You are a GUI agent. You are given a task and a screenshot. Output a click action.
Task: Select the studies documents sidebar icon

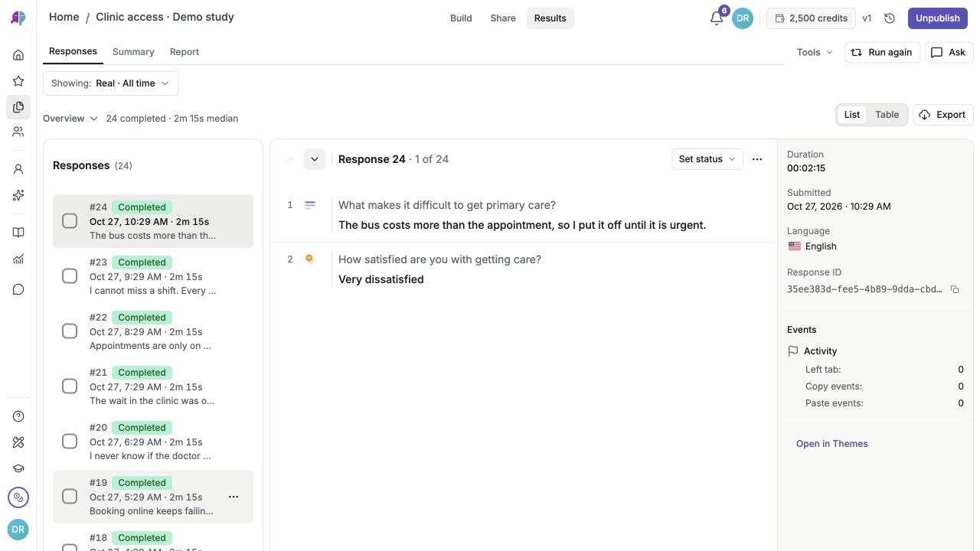coord(18,107)
